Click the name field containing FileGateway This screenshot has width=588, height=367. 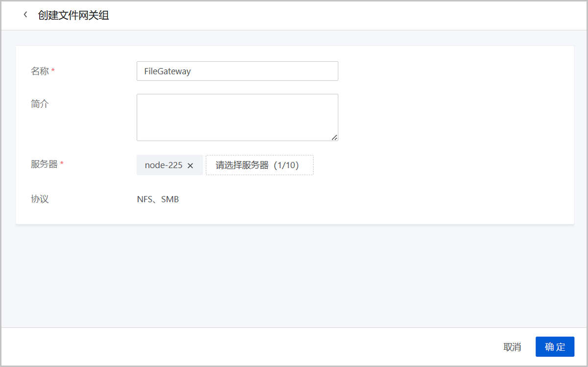pyautogui.click(x=237, y=71)
